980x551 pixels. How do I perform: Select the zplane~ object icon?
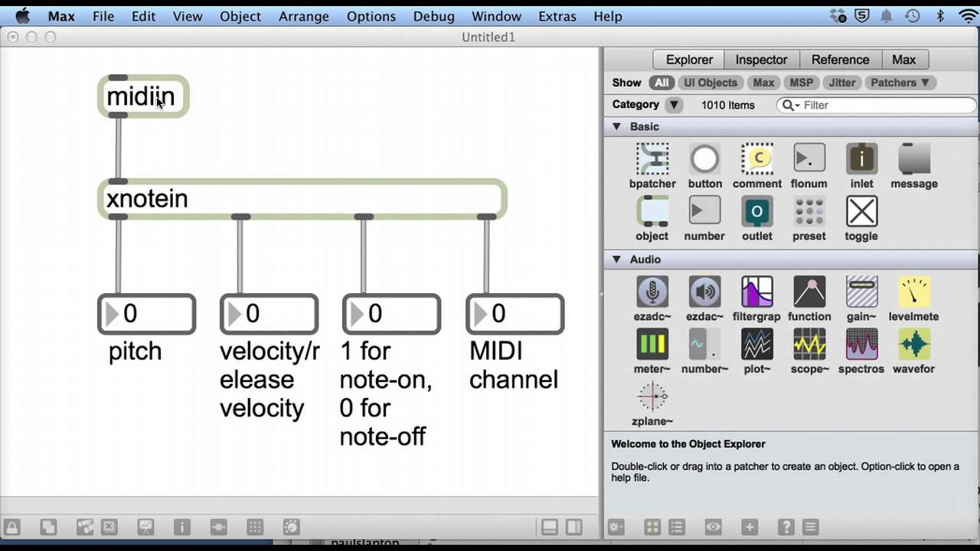point(652,396)
